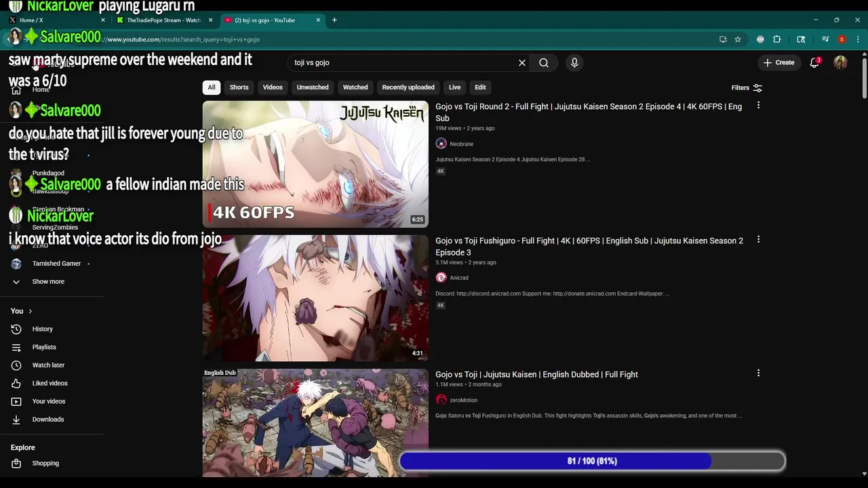Open the Create dropdown button
The image size is (868, 488).
[778, 62]
